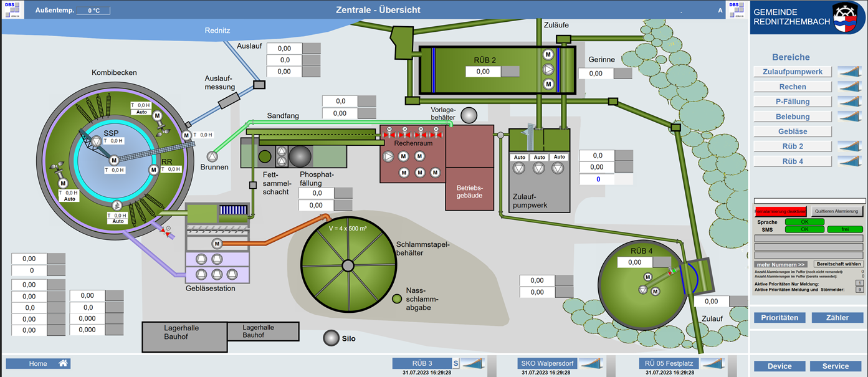Screen dimensions: 868x377
Task: Select the Silo sphere symbol
Action: 330,338
